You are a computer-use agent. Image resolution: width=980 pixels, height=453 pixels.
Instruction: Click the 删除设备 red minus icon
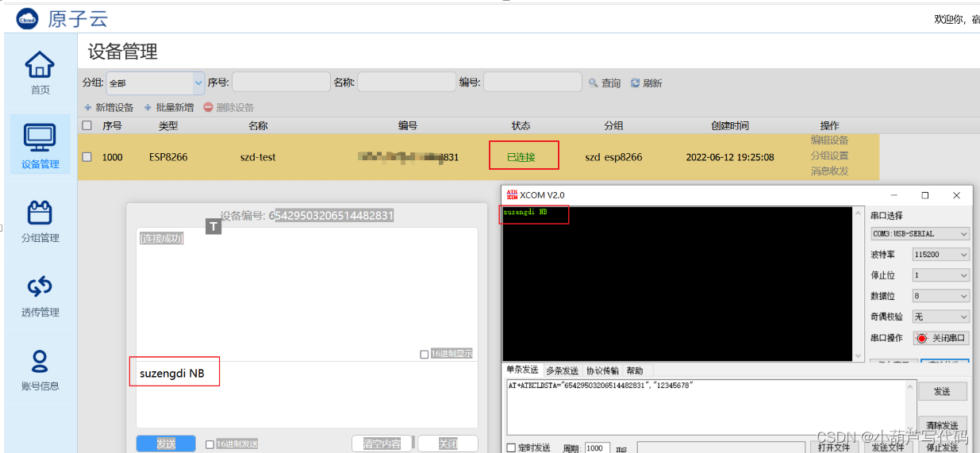coord(208,107)
